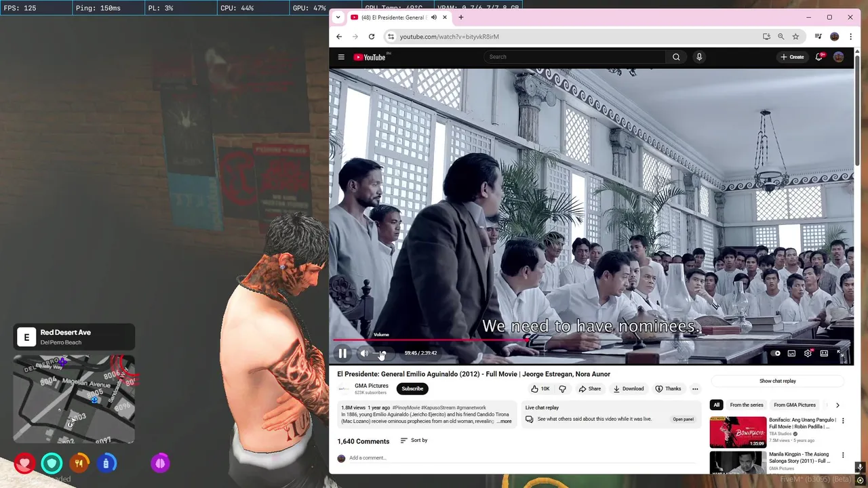Pause the YouTube video
The image size is (868, 488).
(x=342, y=353)
